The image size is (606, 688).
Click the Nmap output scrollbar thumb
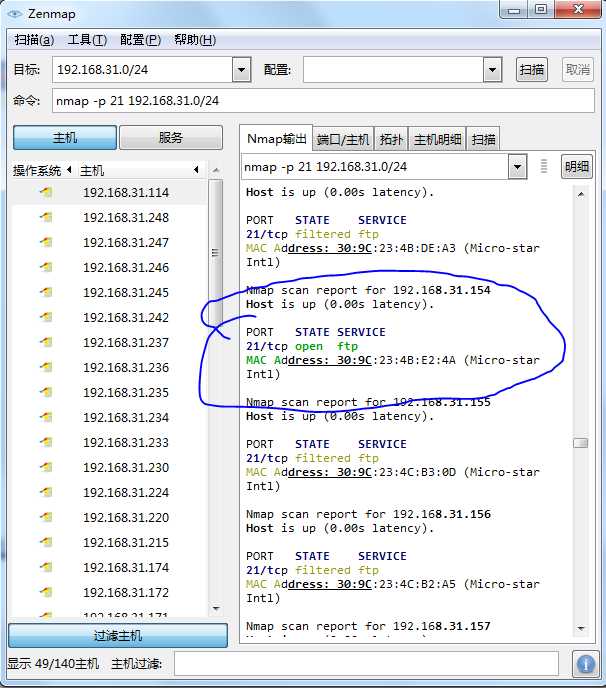[581, 443]
